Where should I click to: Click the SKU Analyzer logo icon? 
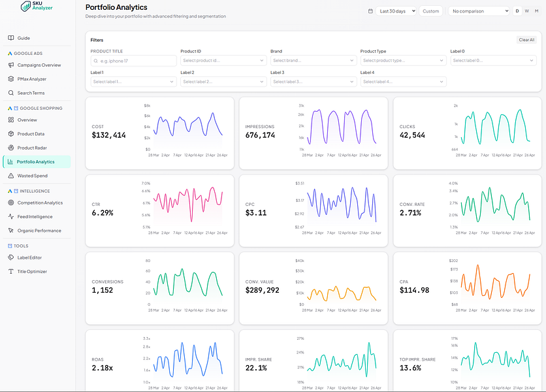click(25, 6)
